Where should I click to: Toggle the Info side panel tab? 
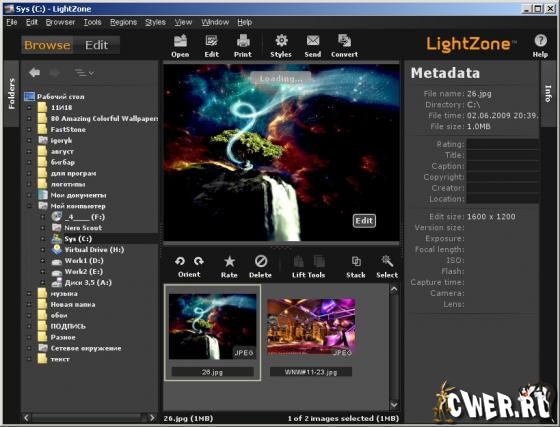click(548, 94)
